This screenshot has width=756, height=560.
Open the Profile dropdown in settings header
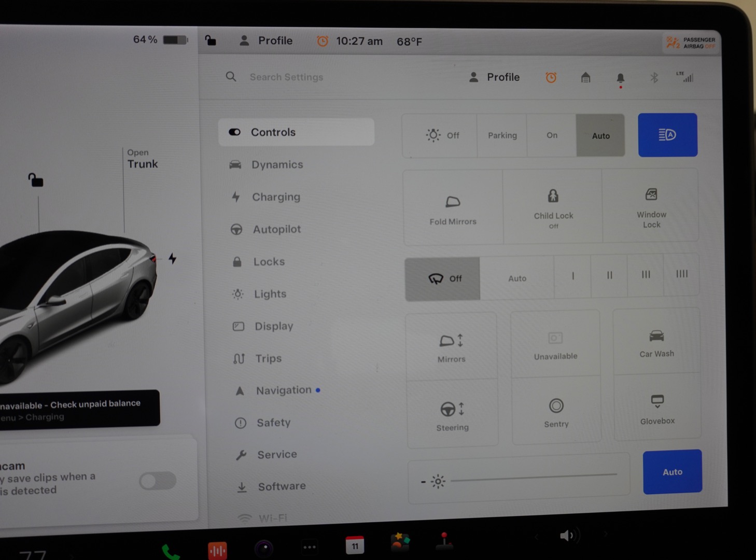click(x=494, y=77)
